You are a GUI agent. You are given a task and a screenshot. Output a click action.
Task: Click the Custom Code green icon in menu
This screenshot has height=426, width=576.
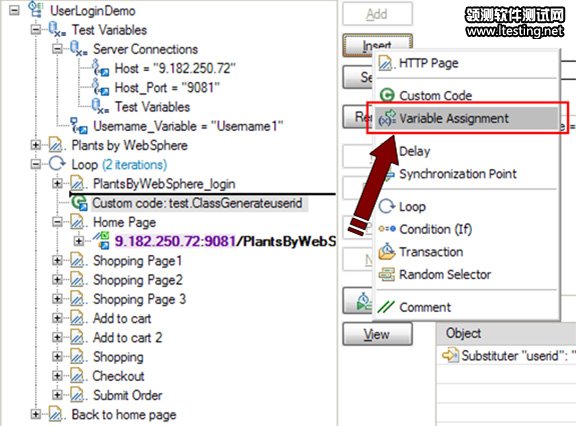(387, 95)
